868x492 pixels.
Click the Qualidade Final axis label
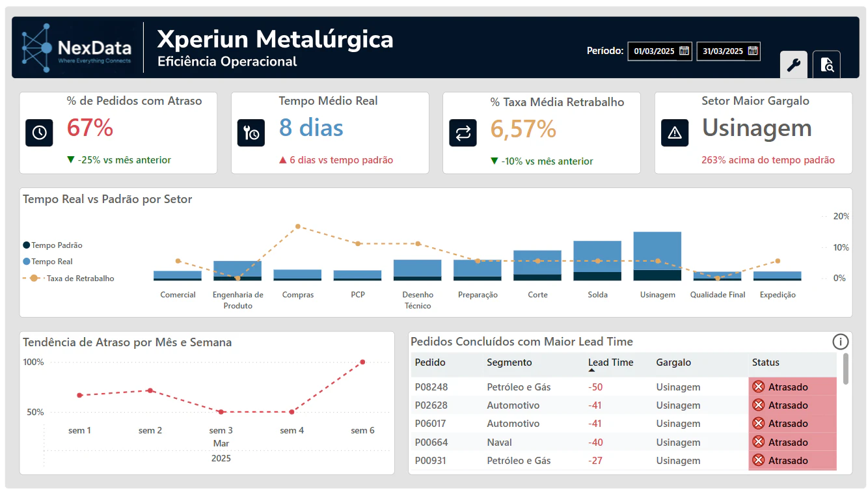tap(718, 295)
